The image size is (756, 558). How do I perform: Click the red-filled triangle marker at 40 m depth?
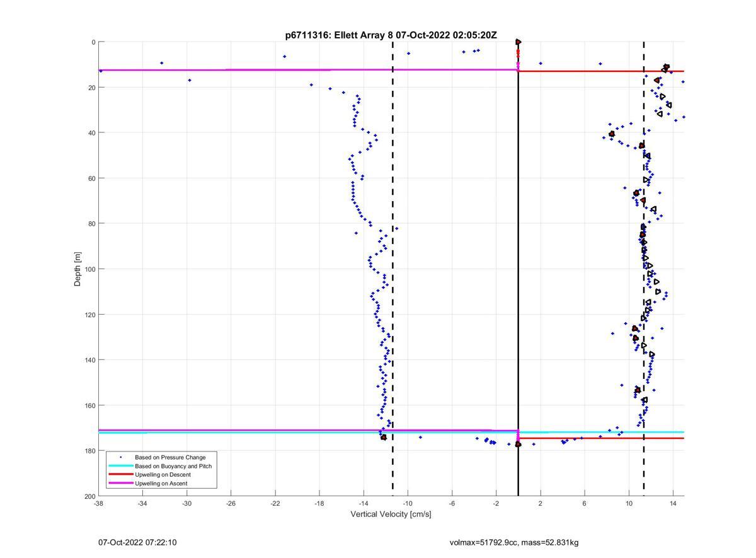(x=612, y=134)
